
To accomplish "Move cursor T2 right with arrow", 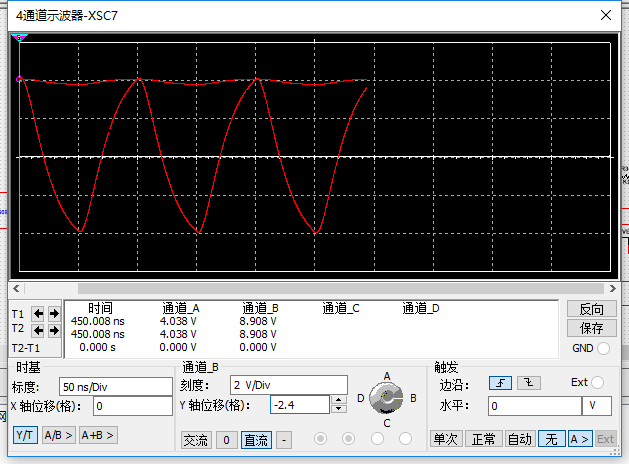I will [x=54, y=330].
